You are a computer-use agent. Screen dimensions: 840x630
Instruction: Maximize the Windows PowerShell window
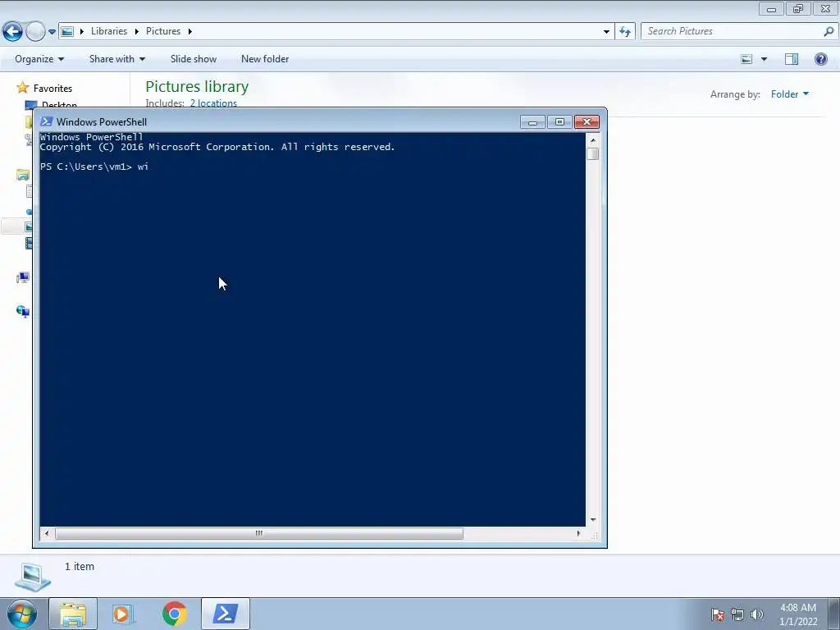click(559, 122)
